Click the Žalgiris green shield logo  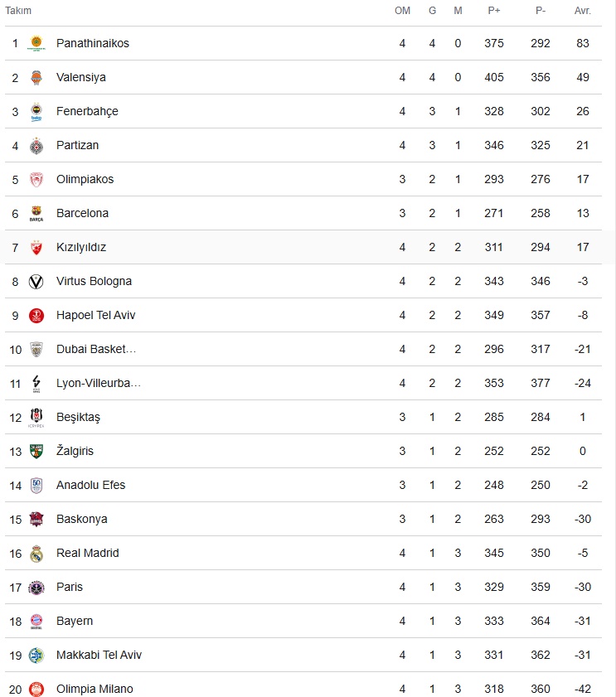pyautogui.click(x=36, y=451)
